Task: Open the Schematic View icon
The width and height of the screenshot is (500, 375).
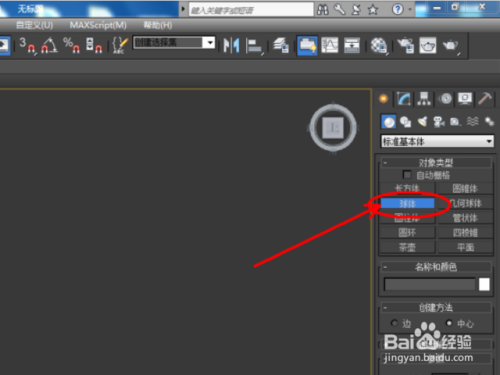Action: [352, 45]
